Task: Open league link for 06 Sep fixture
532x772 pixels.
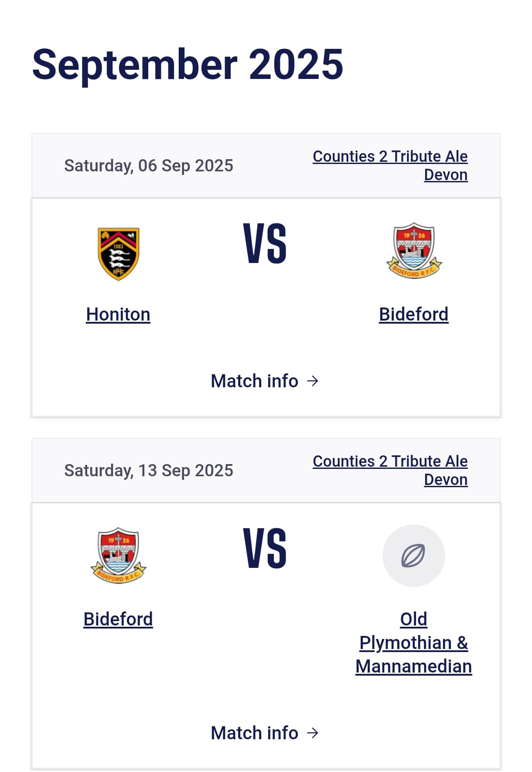Action: tap(390, 165)
